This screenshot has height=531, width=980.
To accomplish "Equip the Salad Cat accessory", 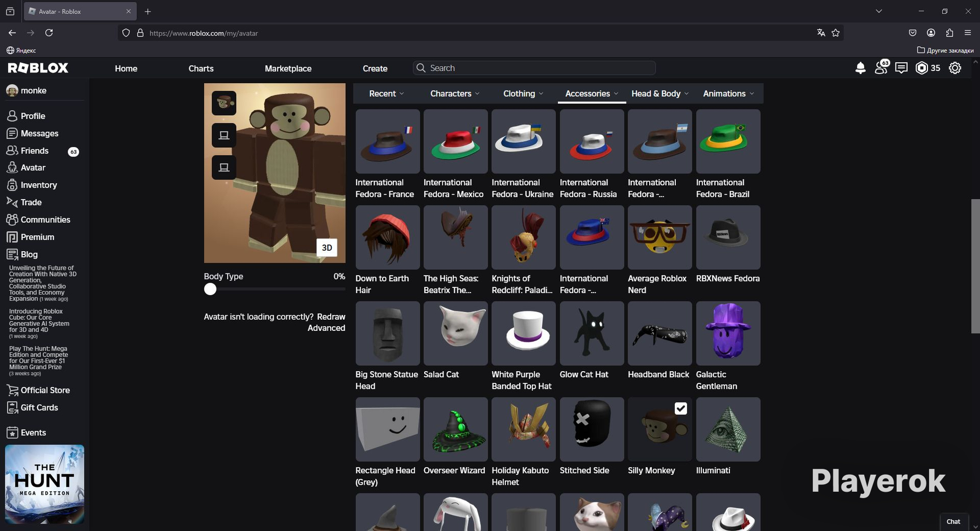I will 455,333.
